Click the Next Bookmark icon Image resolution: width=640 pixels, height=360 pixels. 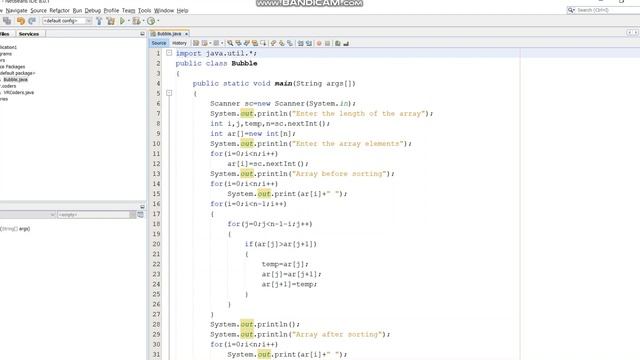click(282, 43)
